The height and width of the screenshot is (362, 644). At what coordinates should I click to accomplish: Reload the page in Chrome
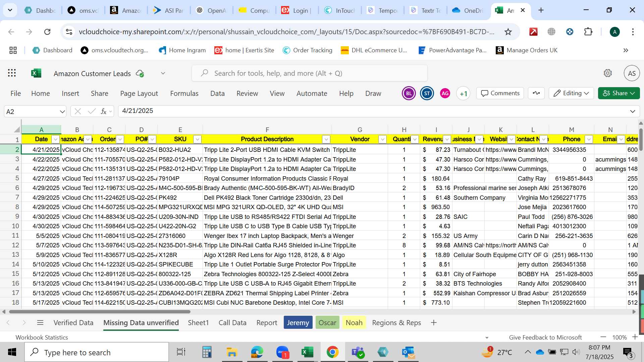(47, 32)
